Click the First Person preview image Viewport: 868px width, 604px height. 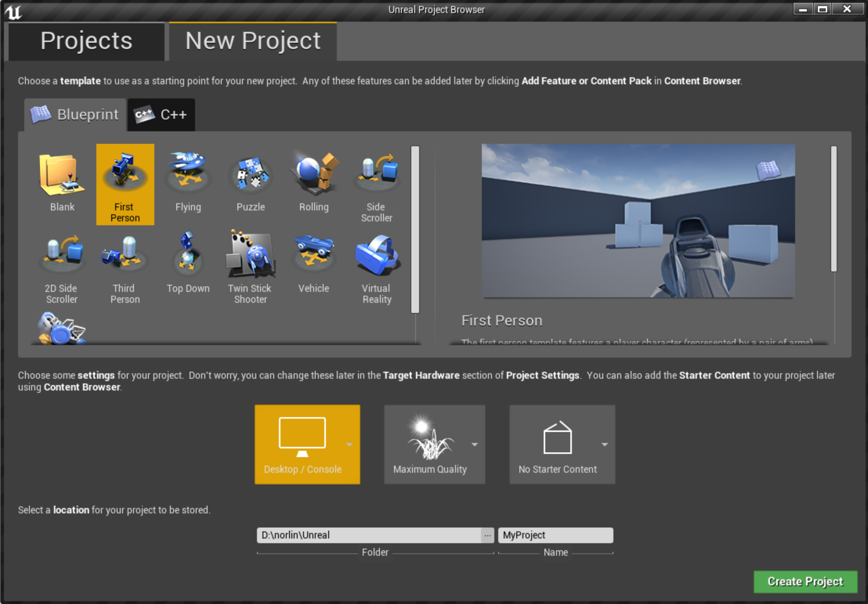[638, 221]
